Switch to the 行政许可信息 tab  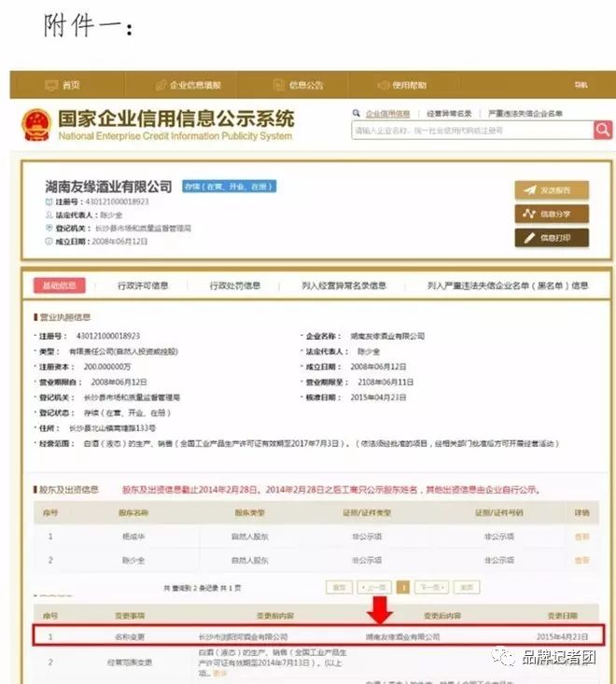click(143, 286)
